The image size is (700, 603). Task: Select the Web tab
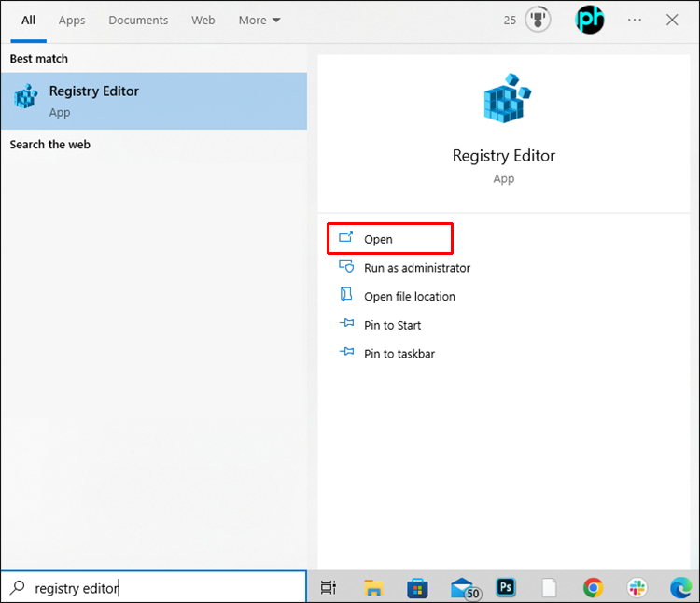pyautogui.click(x=203, y=21)
